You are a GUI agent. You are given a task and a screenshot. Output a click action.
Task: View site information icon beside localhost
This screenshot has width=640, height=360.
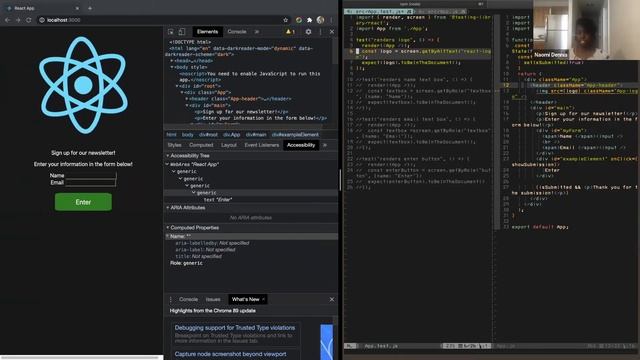42,20
